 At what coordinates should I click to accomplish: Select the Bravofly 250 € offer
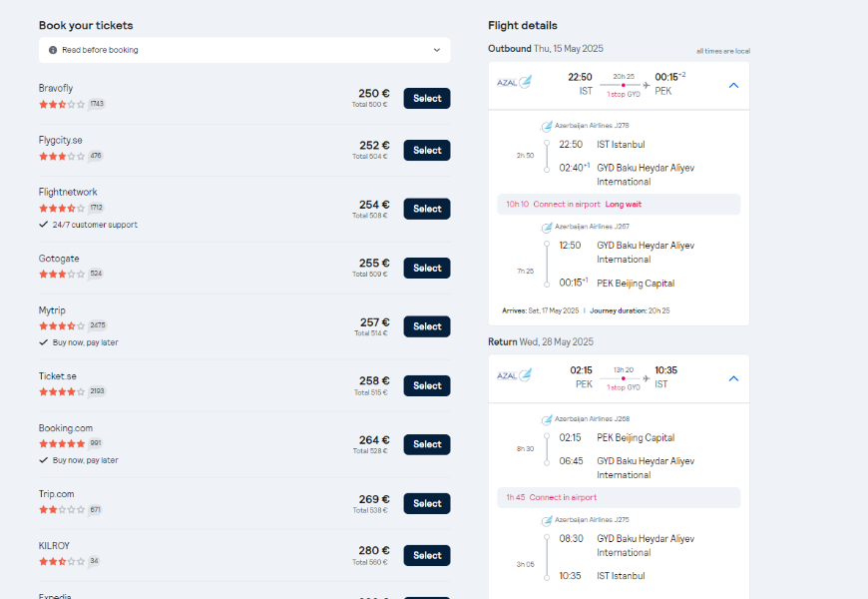pyautogui.click(x=427, y=98)
